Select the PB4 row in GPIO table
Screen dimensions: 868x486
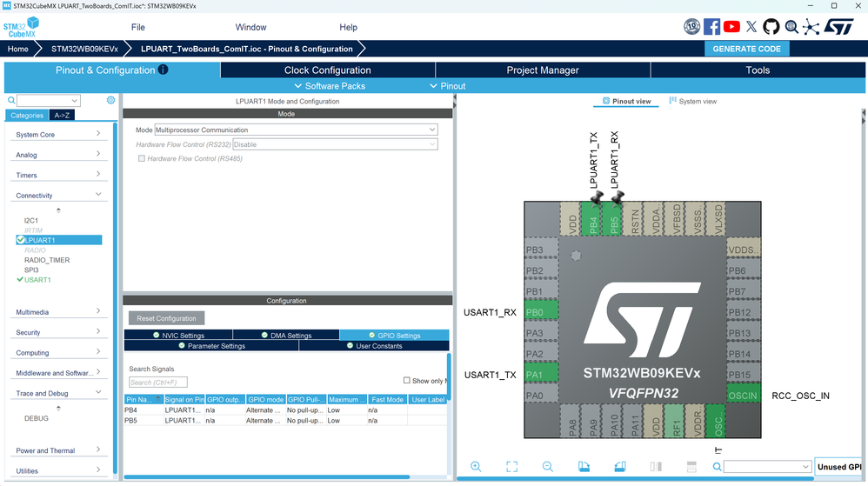285,410
